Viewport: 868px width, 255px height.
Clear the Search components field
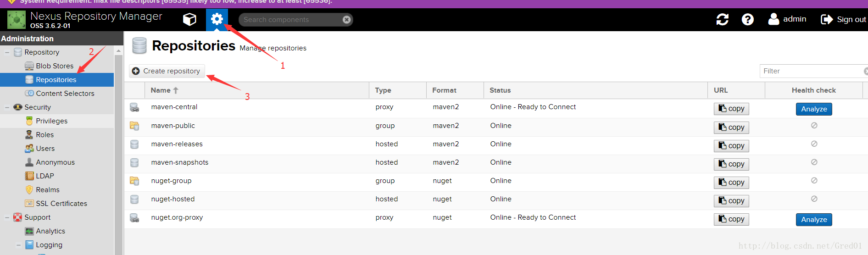pos(347,19)
